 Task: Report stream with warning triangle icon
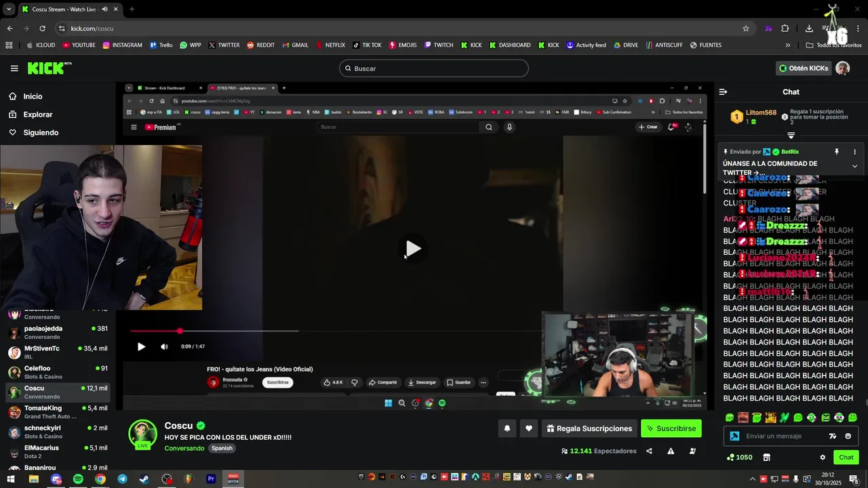[671, 451]
